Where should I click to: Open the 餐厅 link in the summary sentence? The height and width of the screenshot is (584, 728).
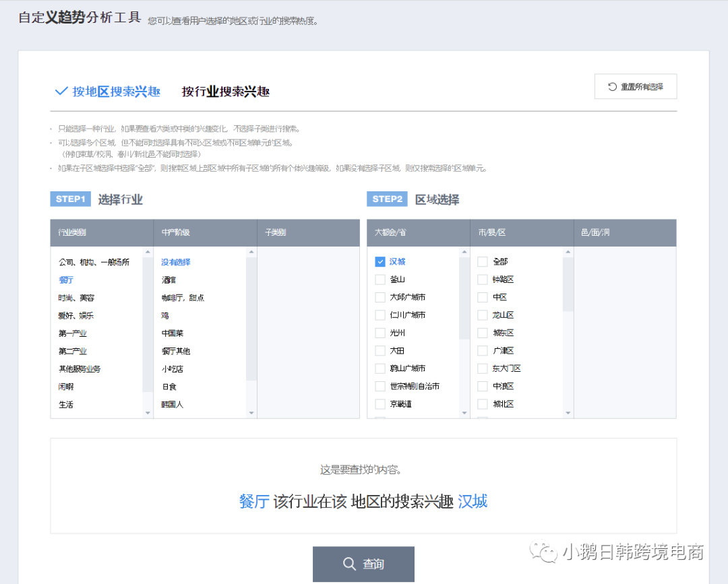point(255,501)
